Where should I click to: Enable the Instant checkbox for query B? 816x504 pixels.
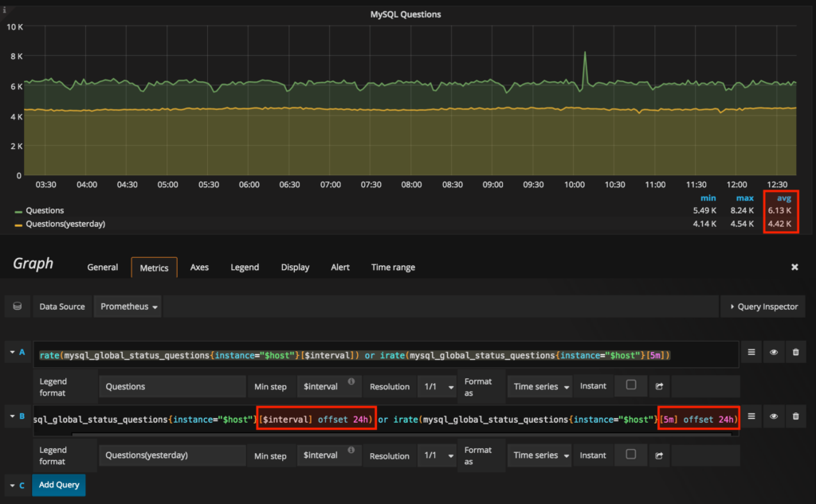631,455
